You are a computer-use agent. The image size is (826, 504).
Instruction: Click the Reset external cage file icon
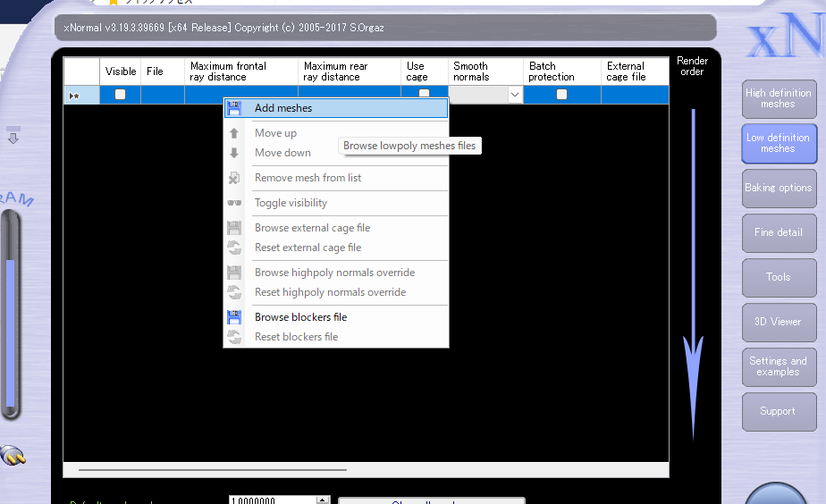(x=234, y=248)
